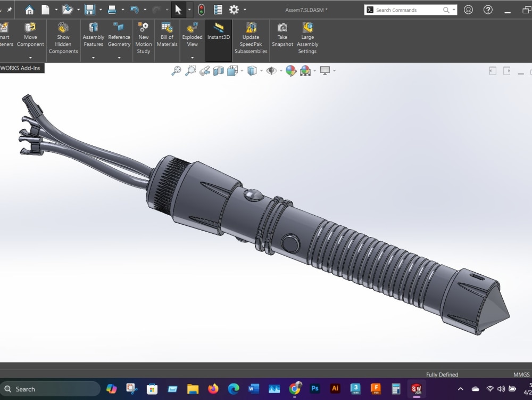Print the document using the printer icon

[x=112, y=10]
